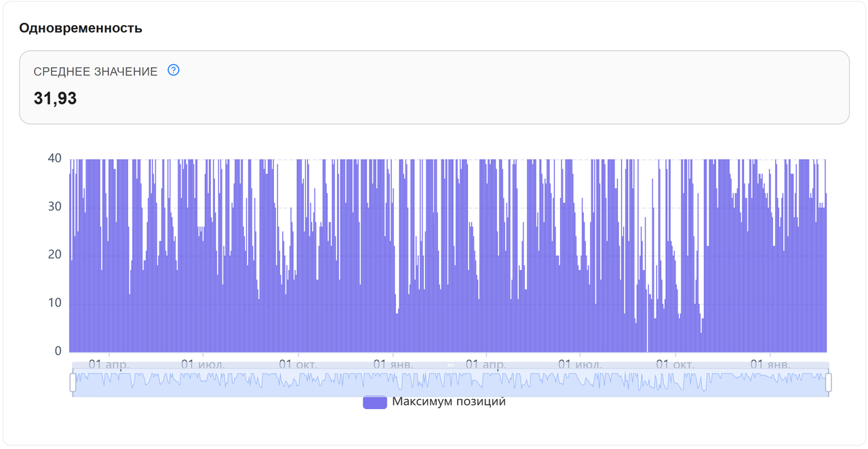
Task: Click the last 01 янв. axis date
Action: point(770,364)
